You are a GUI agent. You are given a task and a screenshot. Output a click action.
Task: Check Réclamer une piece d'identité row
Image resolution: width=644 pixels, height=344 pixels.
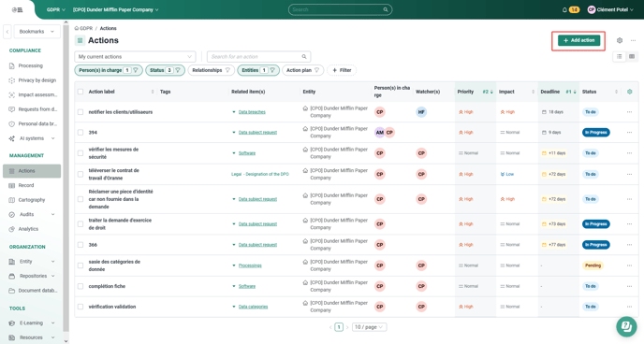pos(80,199)
